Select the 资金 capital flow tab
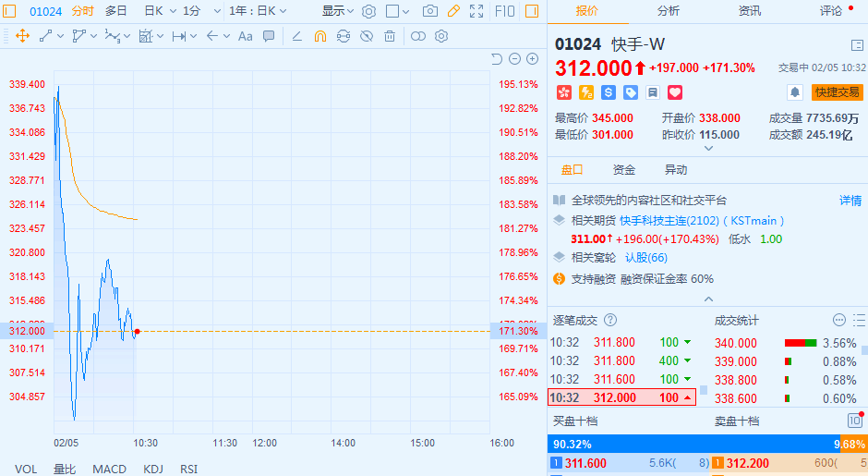This screenshot has width=868, height=476. (x=624, y=170)
